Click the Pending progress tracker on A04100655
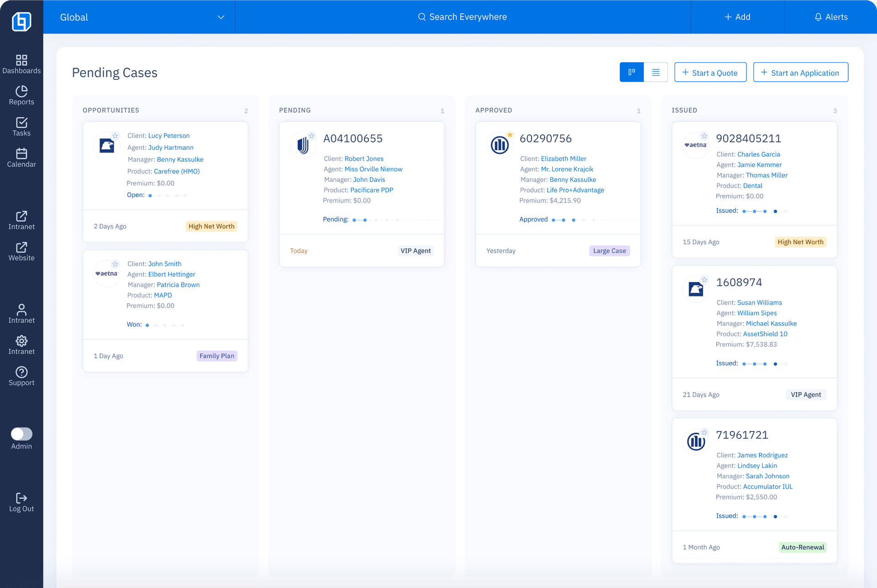The image size is (877, 588). coord(375,220)
